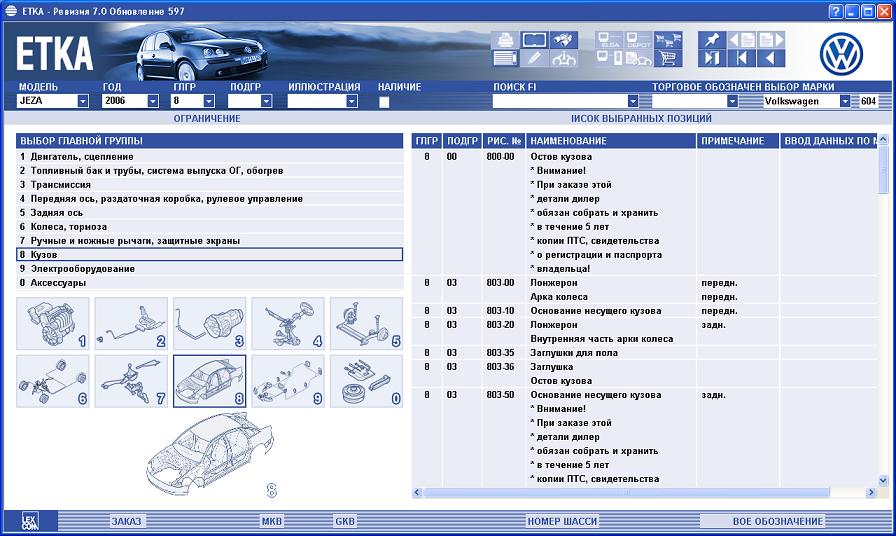Select main group 6 Колеса, тормоза
Viewport: 896px width, 536px height.
pyautogui.click(x=210, y=227)
